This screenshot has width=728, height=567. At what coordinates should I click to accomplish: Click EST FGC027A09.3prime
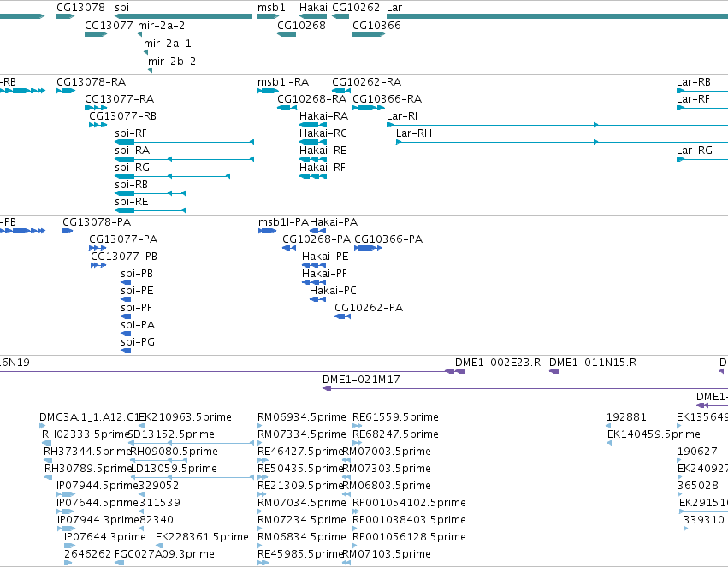coord(164,554)
